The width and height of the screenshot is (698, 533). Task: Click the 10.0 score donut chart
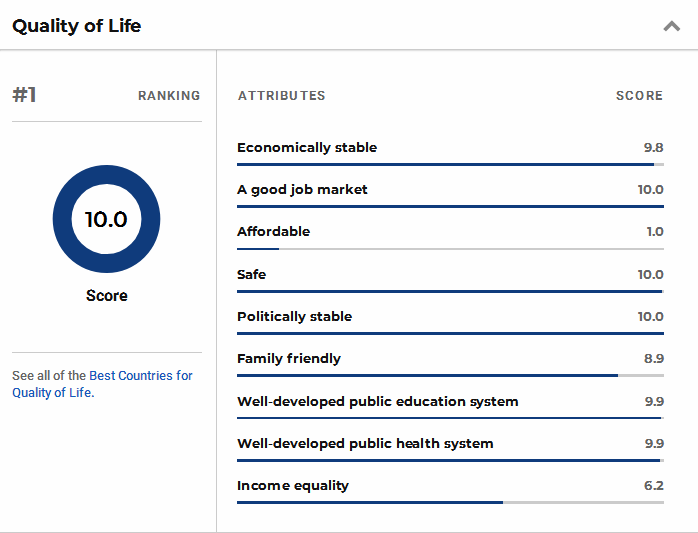coord(106,219)
